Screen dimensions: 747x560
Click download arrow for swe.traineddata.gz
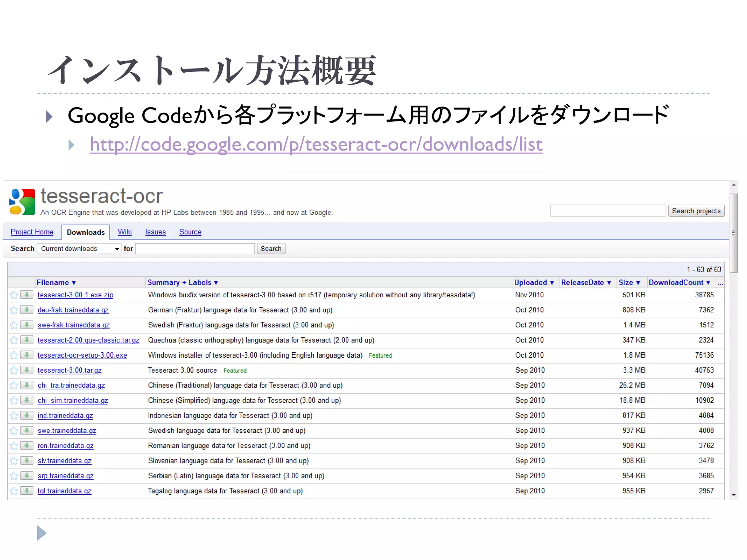(x=27, y=430)
